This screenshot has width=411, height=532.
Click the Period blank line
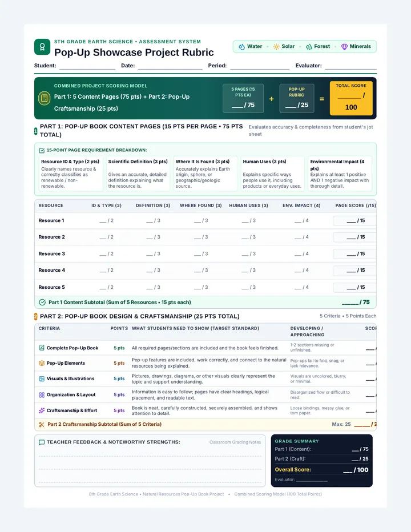(260, 66)
